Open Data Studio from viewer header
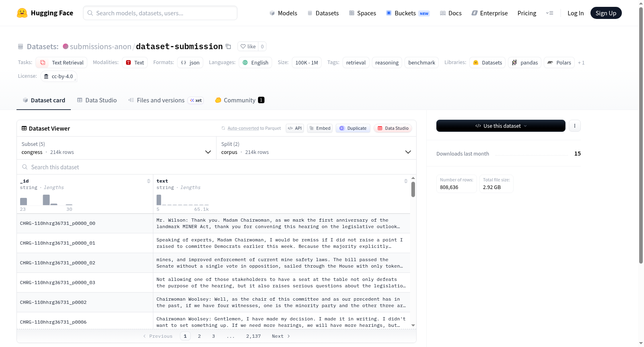Viewport: 644px width, 347px height. pos(392,128)
